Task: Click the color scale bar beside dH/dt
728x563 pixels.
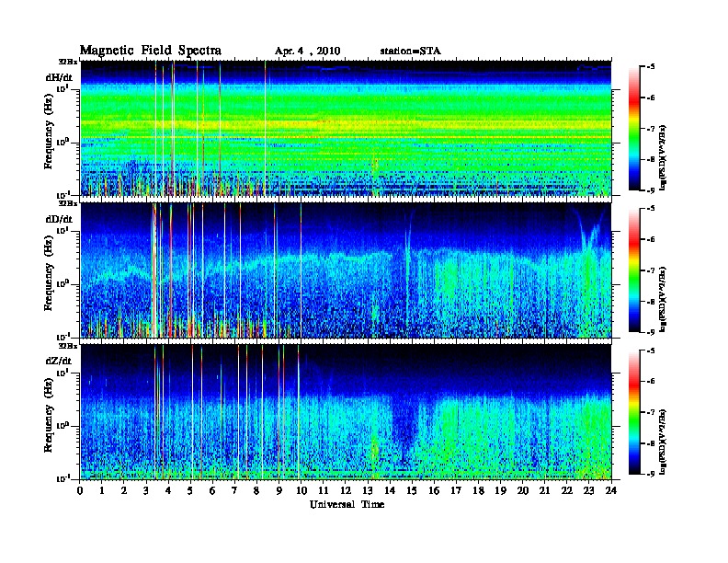Action: coord(634,128)
